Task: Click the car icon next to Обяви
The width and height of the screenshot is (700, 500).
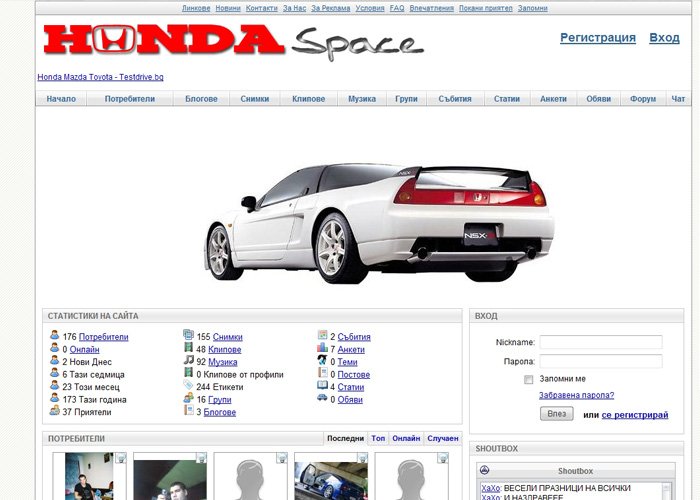Action: click(x=322, y=399)
